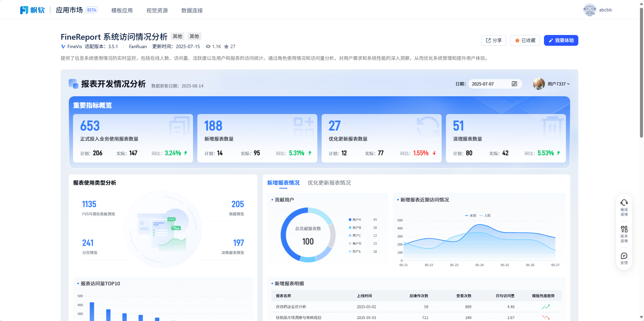Click the 查看次数 column header
Image resolution: width=644 pixels, height=321 pixels.
coord(464,296)
